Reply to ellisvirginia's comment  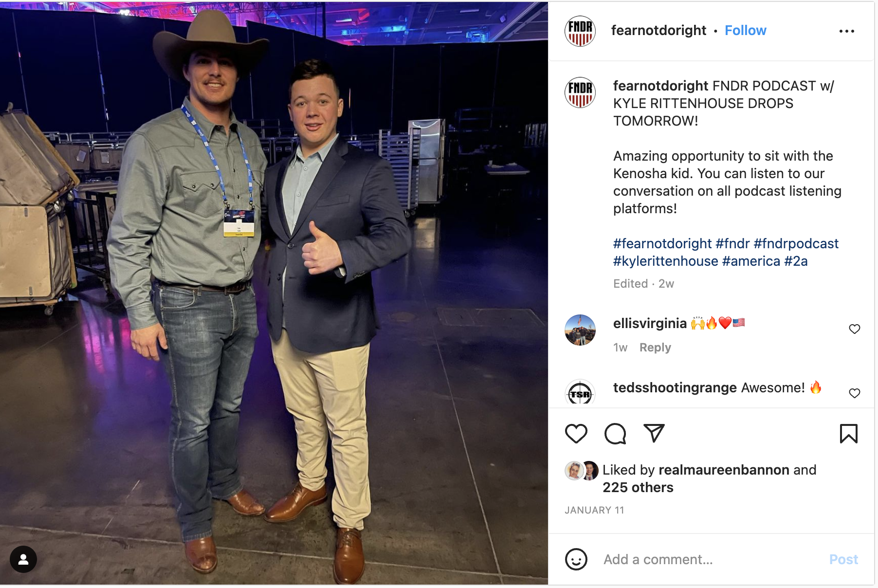pyautogui.click(x=655, y=348)
